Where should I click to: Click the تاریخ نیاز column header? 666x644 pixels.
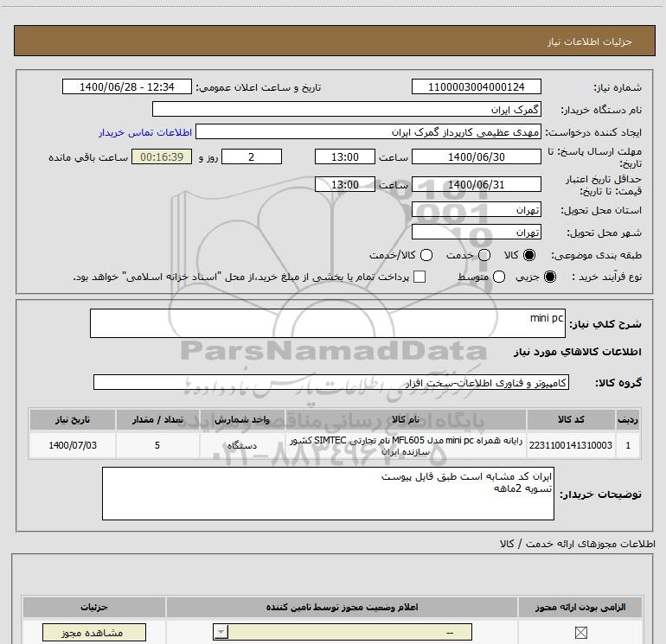(x=73, y=420)
